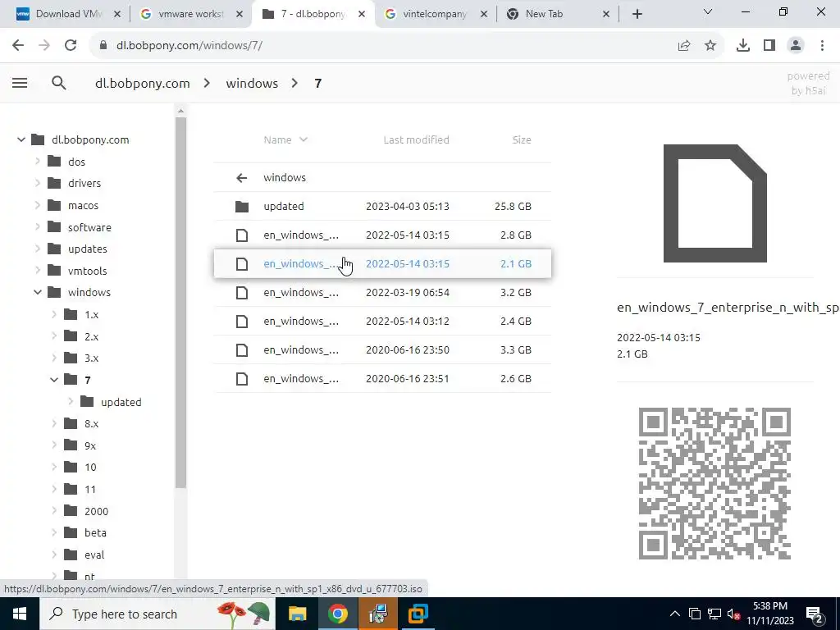Screen dimensions: 840x630
Task: Go up to parent windows folder row
Action: [382, 177]
